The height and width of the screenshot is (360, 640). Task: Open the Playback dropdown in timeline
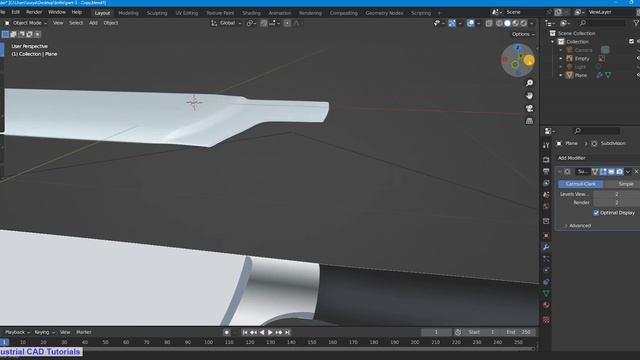(x=17, y=332)
